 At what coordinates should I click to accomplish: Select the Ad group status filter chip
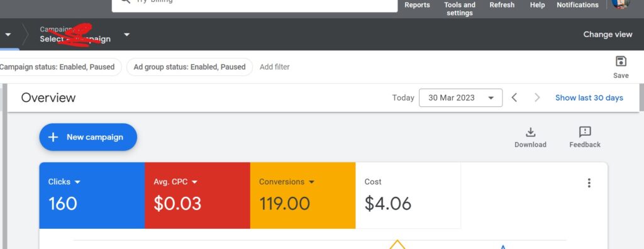click(189, 67)
